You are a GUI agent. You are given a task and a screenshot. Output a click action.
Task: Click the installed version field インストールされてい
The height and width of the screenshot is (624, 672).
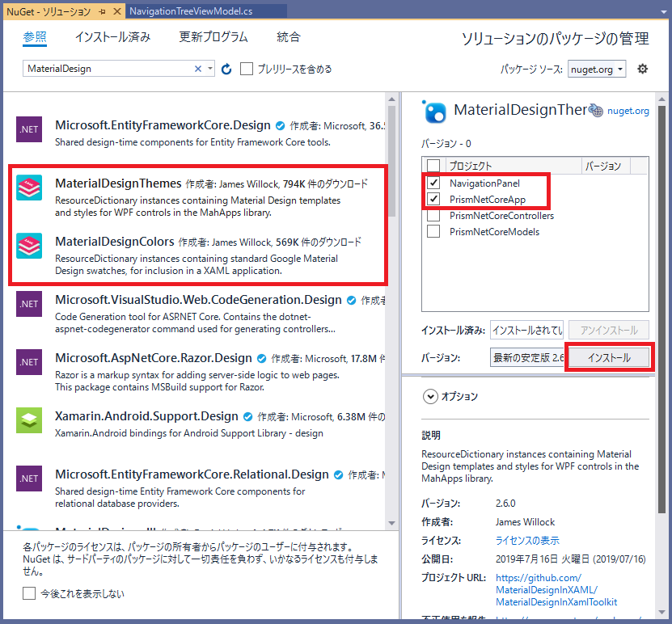527,331
